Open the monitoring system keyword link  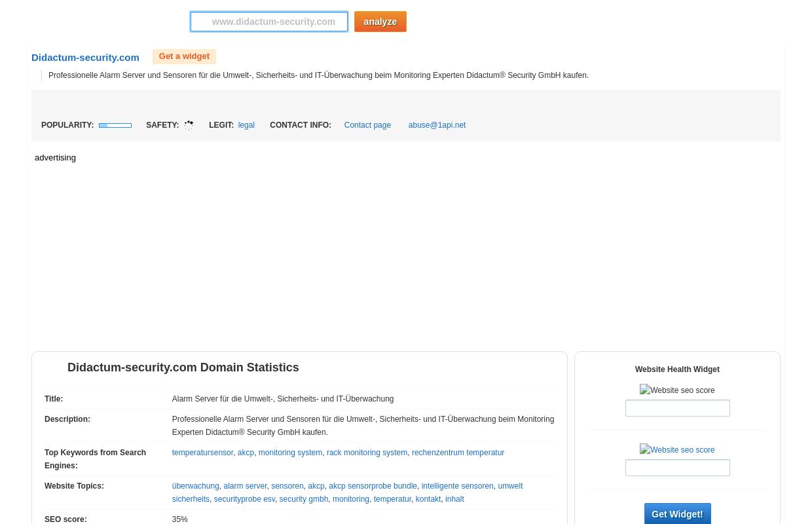pos(290,453)
